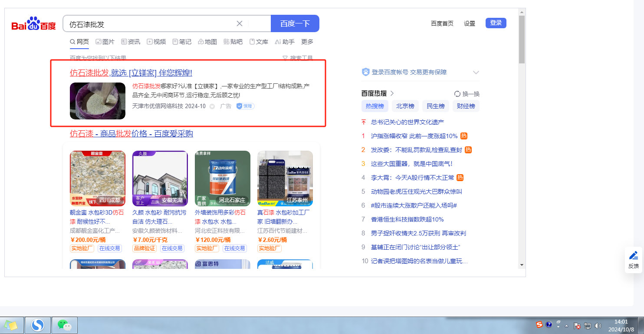Open hot search 这些大国重器，就是中国底气！
The width and height of the screenshot is (644, 334).
point(412,164)
